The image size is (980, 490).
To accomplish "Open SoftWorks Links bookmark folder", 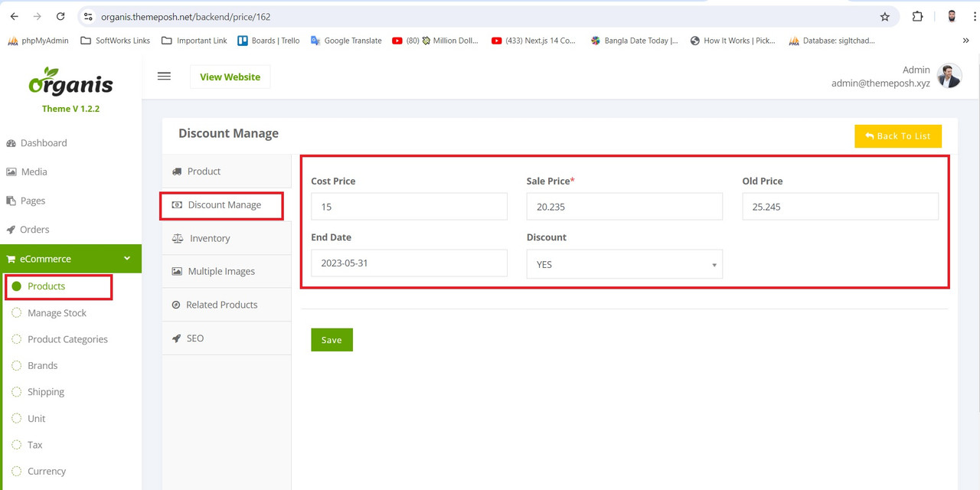I will point(115,41).
